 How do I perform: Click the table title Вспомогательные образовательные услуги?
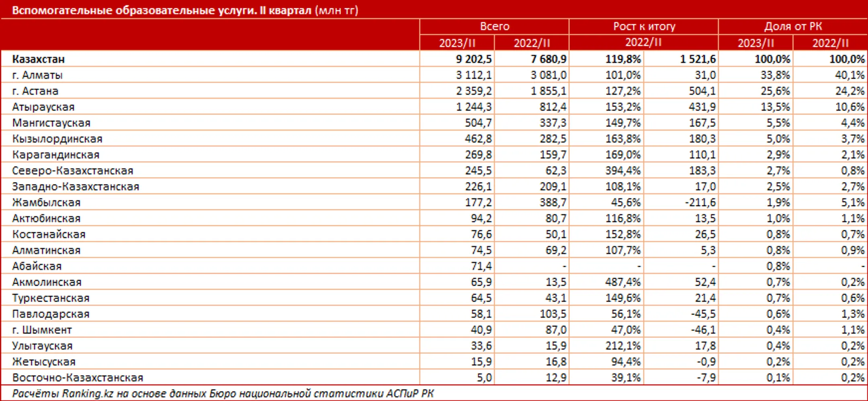coord(134,10)
